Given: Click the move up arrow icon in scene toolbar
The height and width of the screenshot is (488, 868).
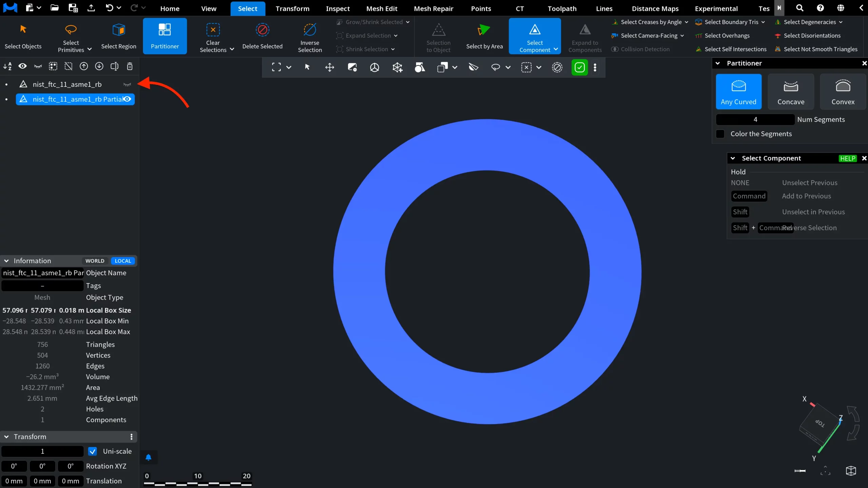Looking at the screenshot, I should click(84, 66).
